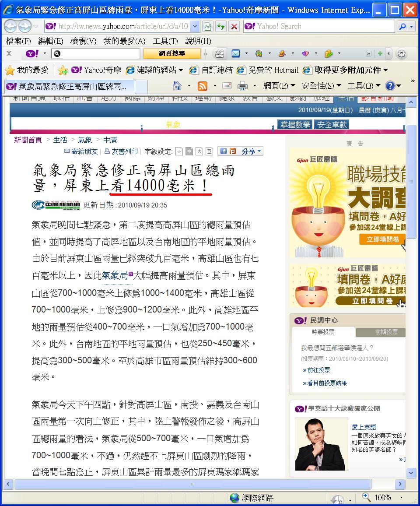
Task: Click the purple Y! logo on Yahoo toolbar
Action: pyautogui.click(x=32, y=53)
